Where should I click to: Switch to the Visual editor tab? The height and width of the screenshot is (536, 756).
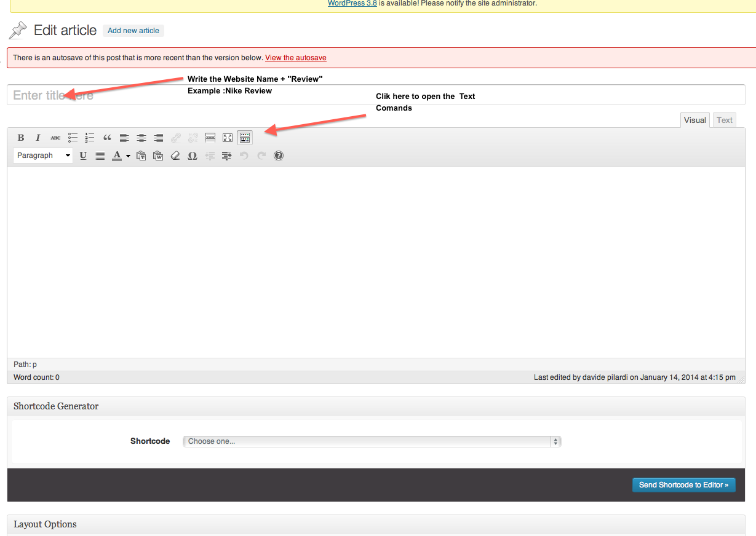[694, 120]
